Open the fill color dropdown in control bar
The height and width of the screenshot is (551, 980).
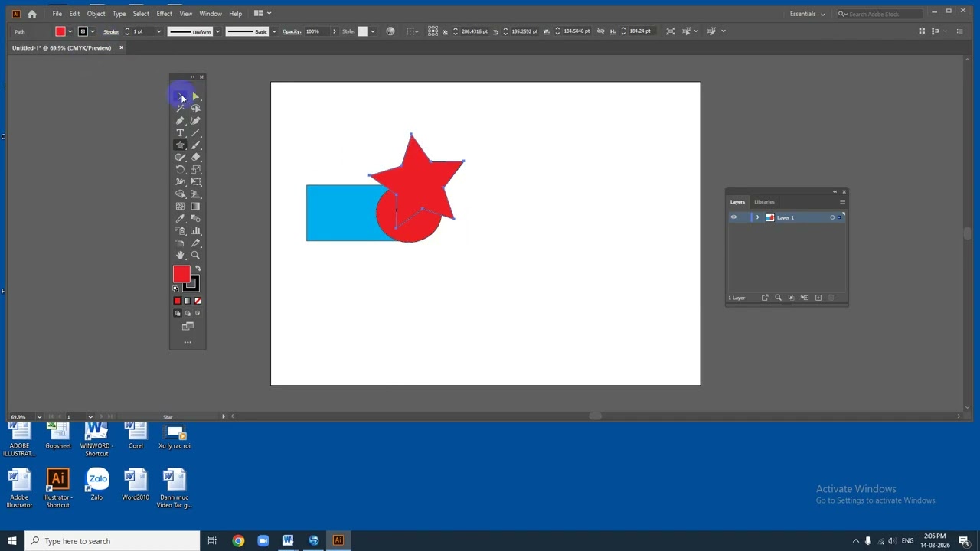(70, 31)
